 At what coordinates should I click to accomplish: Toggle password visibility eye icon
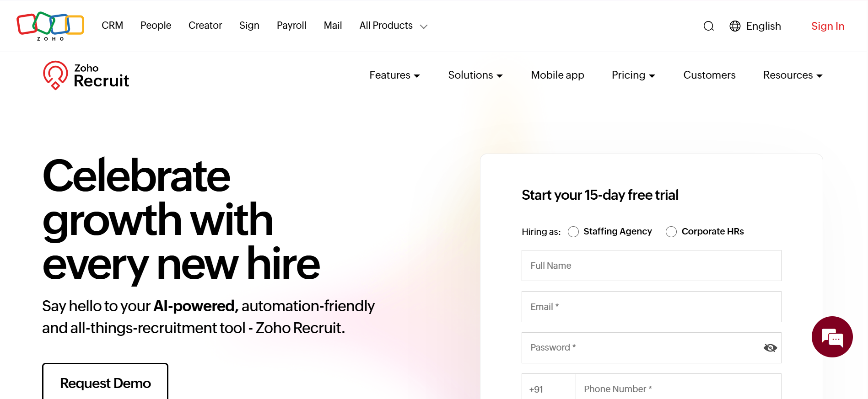[770, 348]
